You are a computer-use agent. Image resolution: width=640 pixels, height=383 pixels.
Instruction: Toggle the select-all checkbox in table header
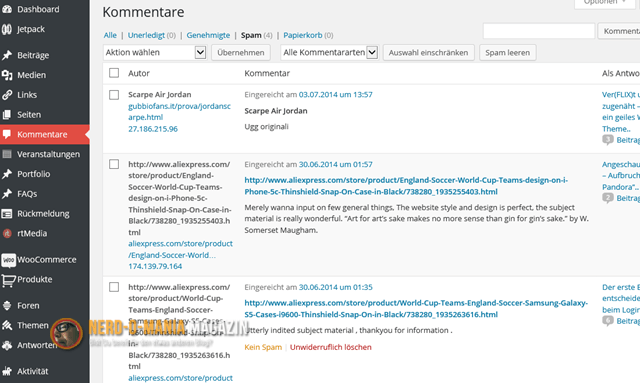[x=114, y=73]
